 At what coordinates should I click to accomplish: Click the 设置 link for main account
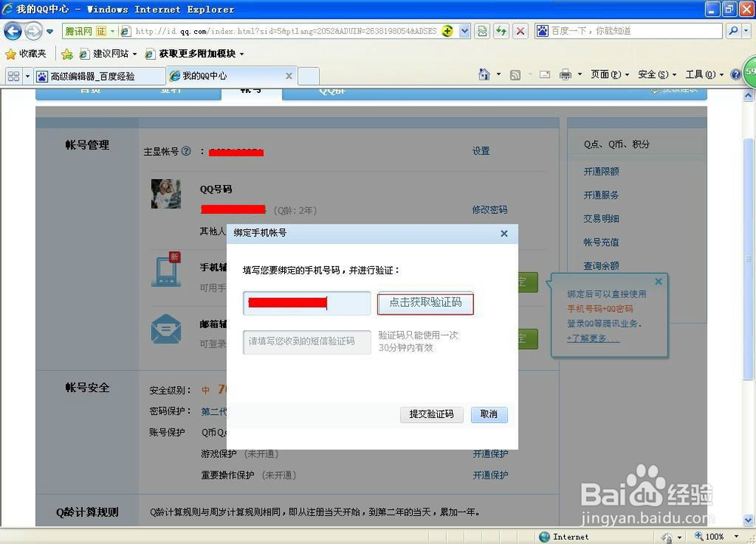tap(481, 151)
